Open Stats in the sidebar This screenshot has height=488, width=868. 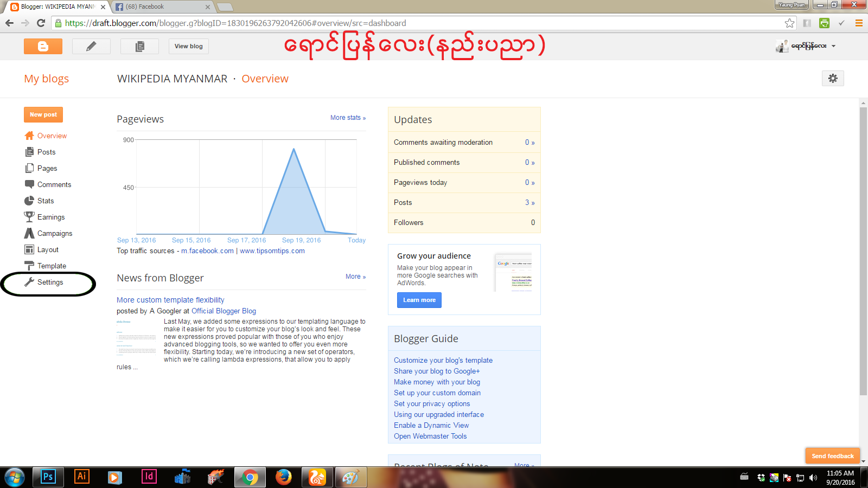pyautogui.click(x=46, y=201)
